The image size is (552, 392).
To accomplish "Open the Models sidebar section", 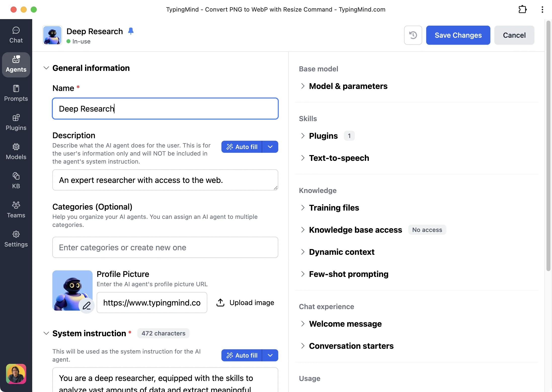I will click(x=16, y=152).
